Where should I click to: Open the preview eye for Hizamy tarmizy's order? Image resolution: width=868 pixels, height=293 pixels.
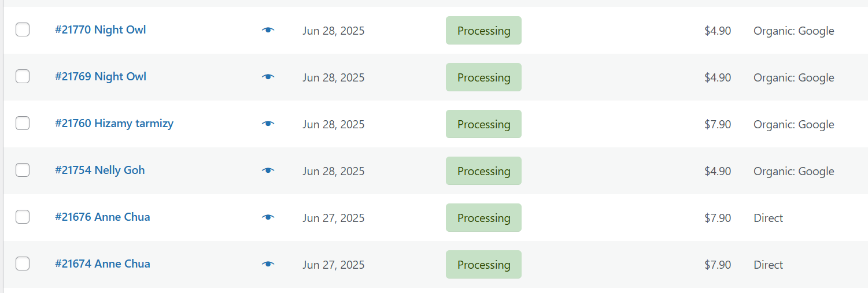coord(268,124)
